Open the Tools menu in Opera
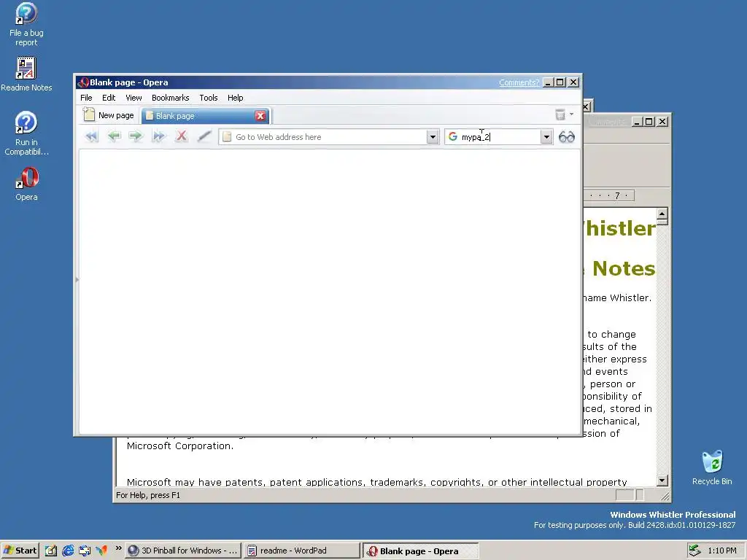The width and height of the screenshot is (747, 560). (x=208, y=98)
